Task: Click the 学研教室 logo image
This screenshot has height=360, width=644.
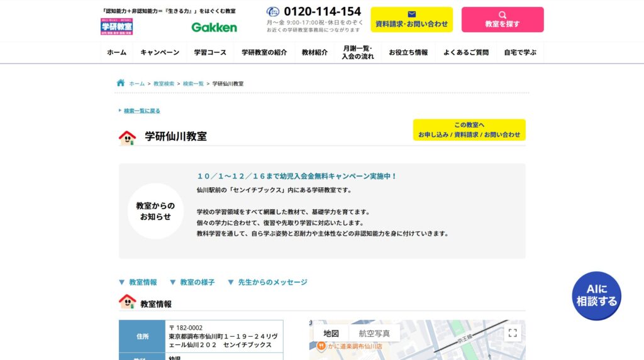Action: pyautogui.click(x=116, y=26)
